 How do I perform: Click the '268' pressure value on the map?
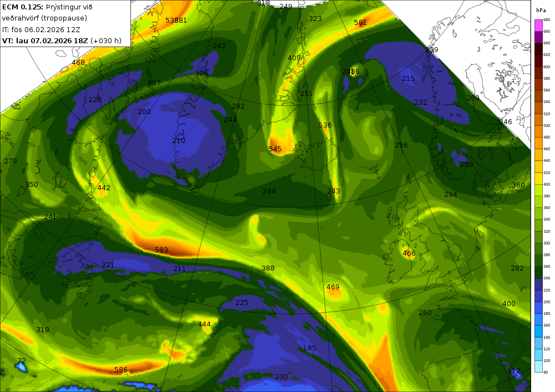pos(472,98)
